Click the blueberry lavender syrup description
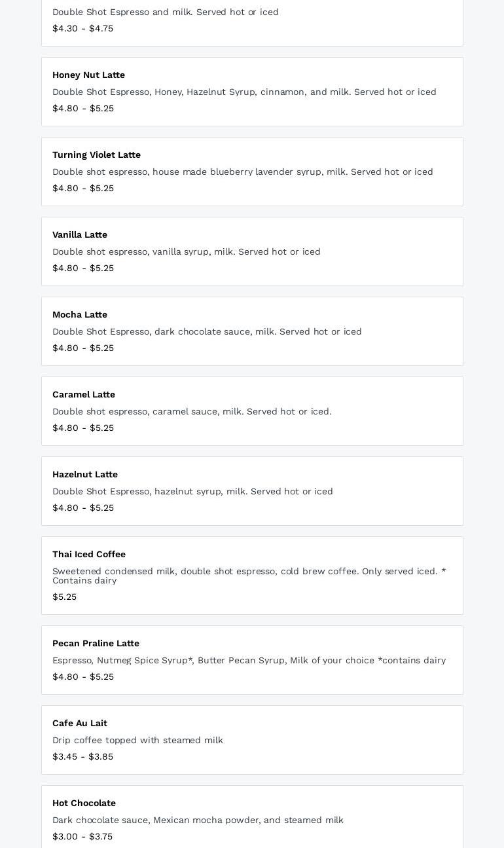Image resolution: width=504 pixels, height=848 pixels. [x=242, y=172]
